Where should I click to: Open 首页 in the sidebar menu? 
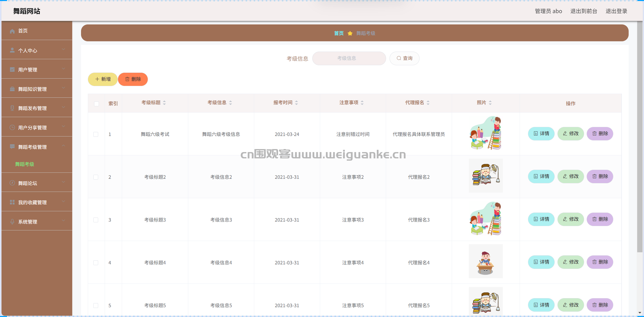[37, 31]
